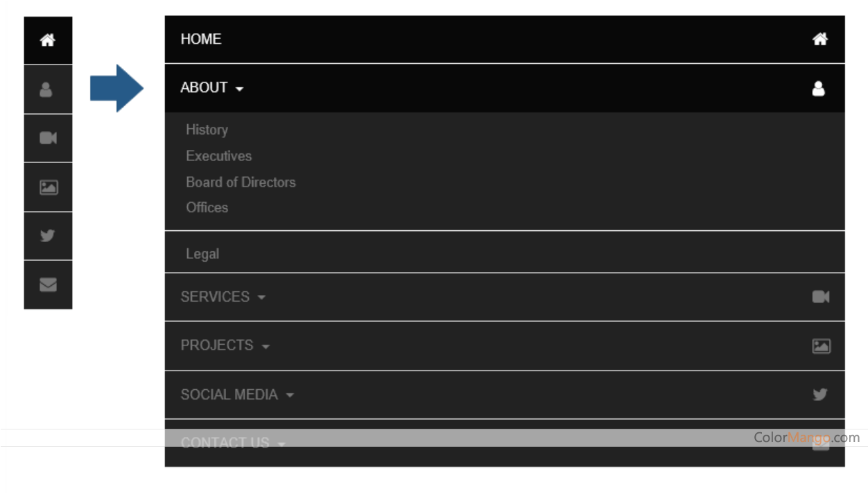
Task: Select the CONTACT US menu entry
Action: 225,442
